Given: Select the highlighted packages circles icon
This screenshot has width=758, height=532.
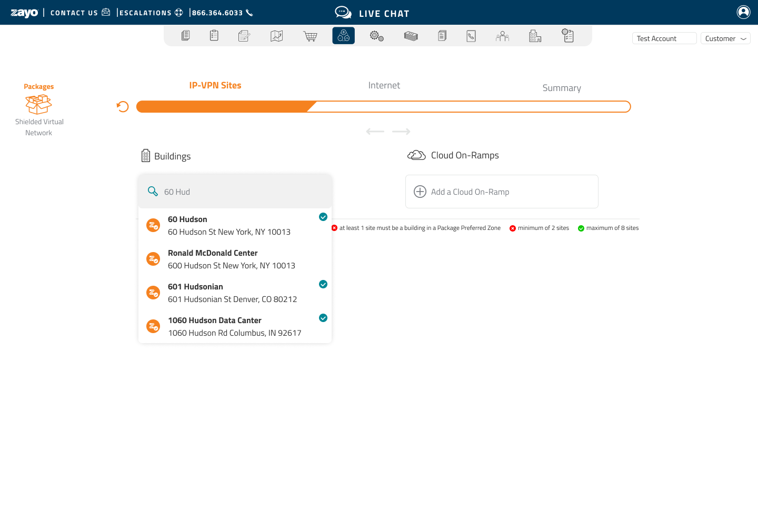Looking at the screenshot, I should click(x=344, y=36).
